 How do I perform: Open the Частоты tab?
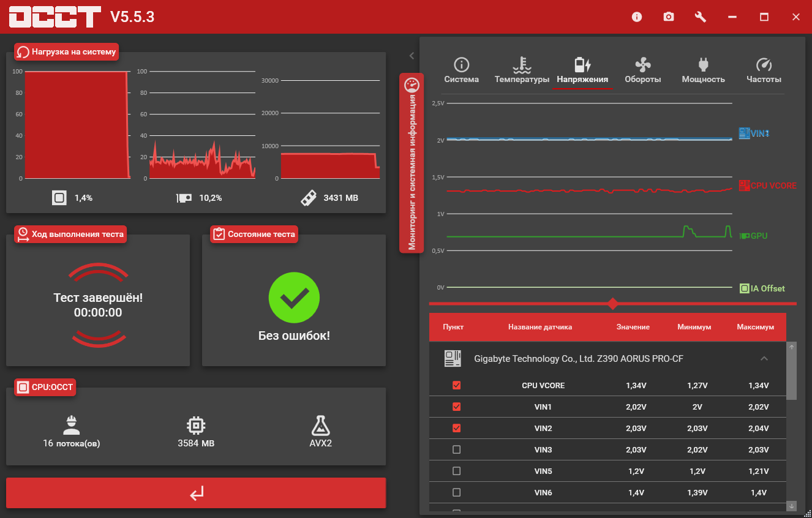764,71
